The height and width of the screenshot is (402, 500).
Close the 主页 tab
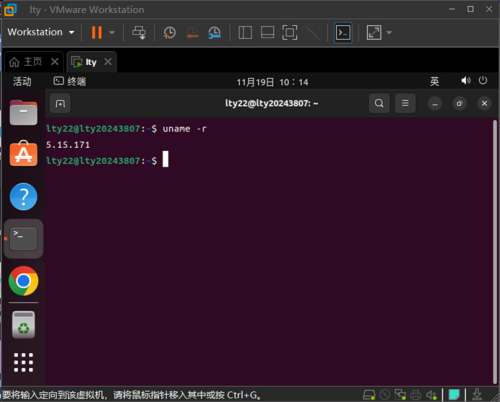(x=55, y=62)
